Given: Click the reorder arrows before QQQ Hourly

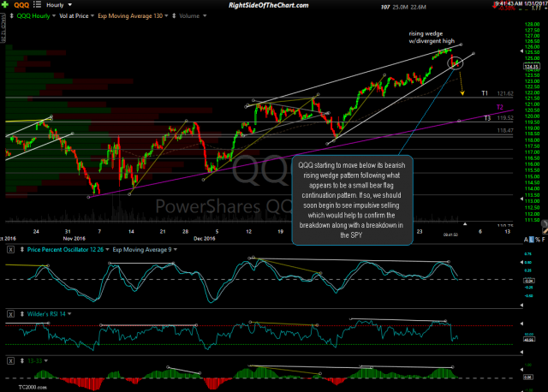Looking at the screenshot, I should 11,15.
